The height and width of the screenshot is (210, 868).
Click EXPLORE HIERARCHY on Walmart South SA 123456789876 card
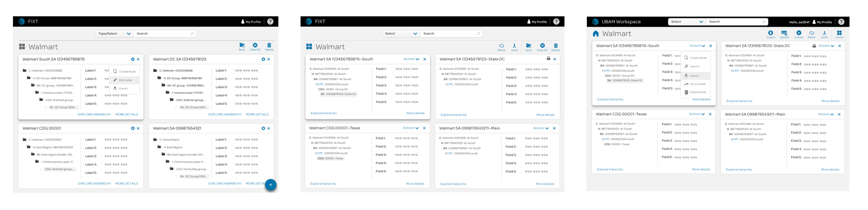pos(94,114)
